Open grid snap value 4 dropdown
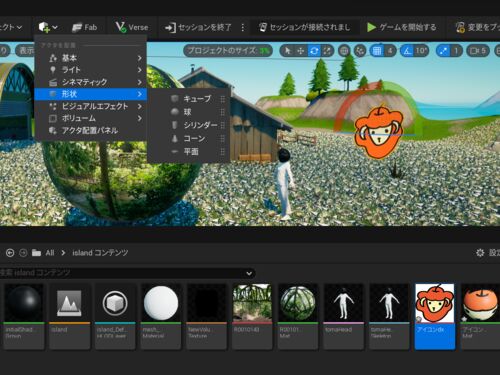The image size is (500, 375). click(390, 51)
